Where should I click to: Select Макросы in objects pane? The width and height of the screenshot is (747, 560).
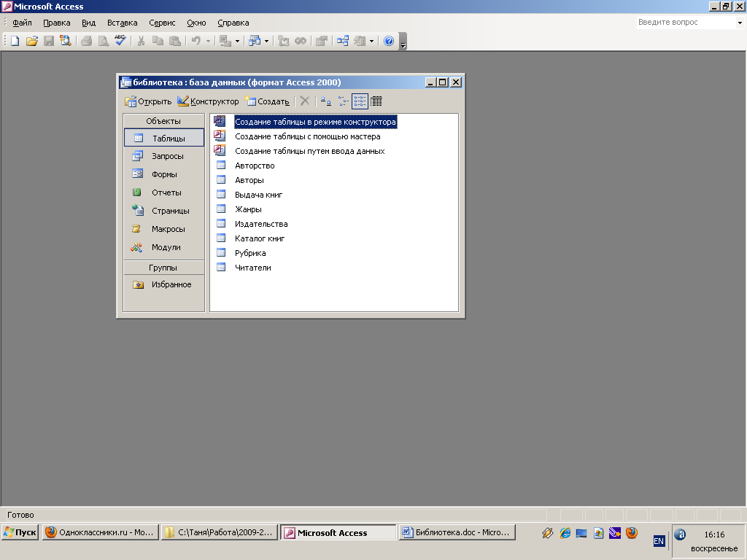164,229
